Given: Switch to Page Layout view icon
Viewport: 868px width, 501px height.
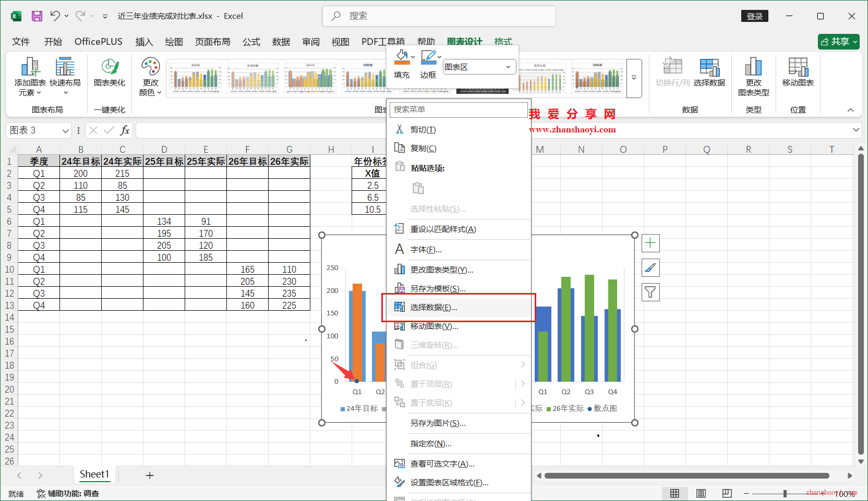Looking at the screenshot, I should point(701,493).
